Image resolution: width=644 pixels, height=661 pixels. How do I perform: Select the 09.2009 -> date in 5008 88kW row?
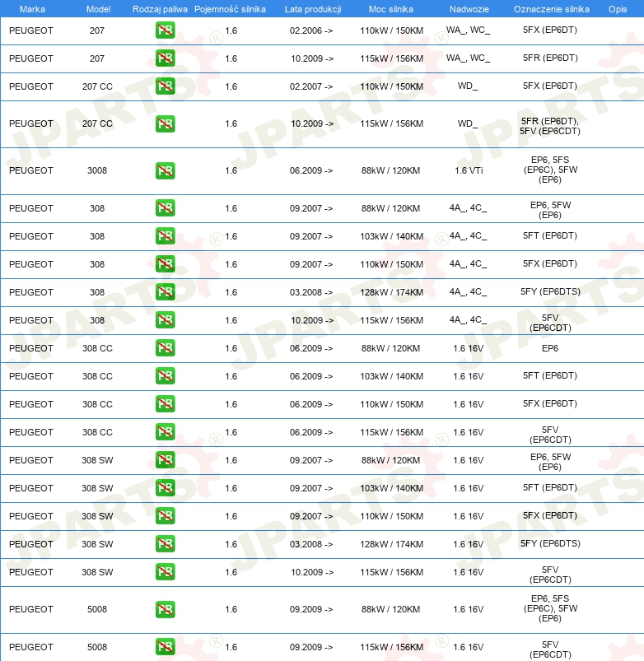point(311,609)
